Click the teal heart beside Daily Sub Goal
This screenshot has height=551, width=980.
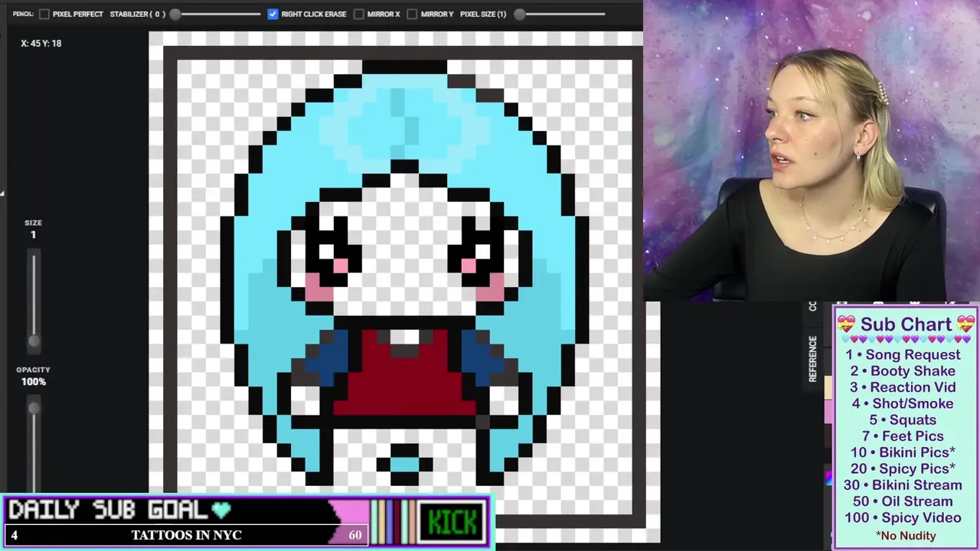pyautogui.click(x=221, y=510)
